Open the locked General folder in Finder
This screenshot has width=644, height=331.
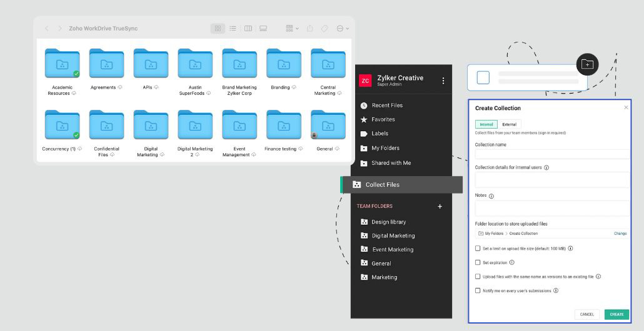(328, 125)
